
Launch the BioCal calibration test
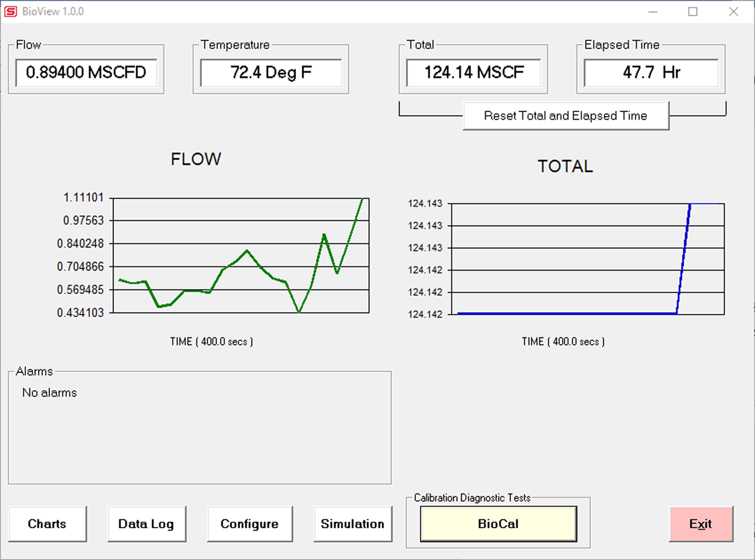(498, 524)
